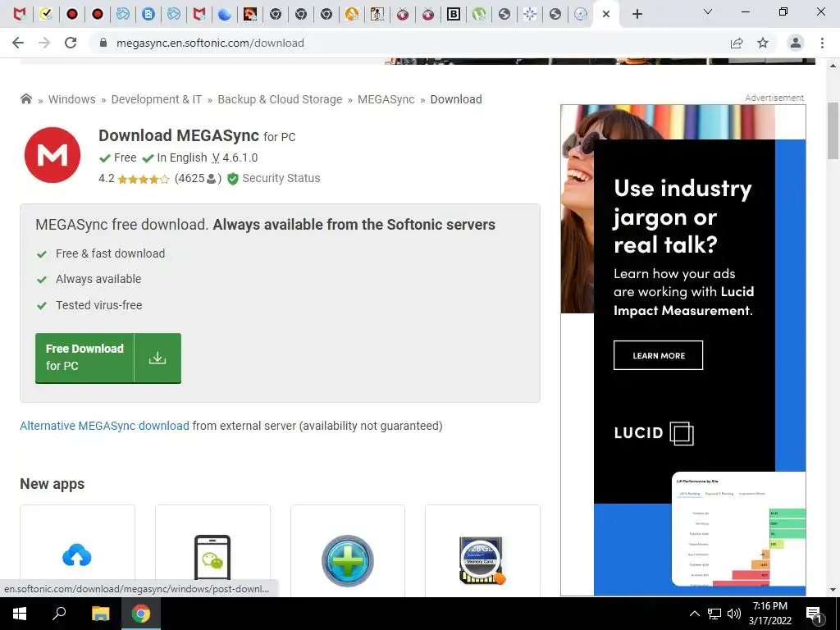Open the Windows Start menu

point(20,614)
